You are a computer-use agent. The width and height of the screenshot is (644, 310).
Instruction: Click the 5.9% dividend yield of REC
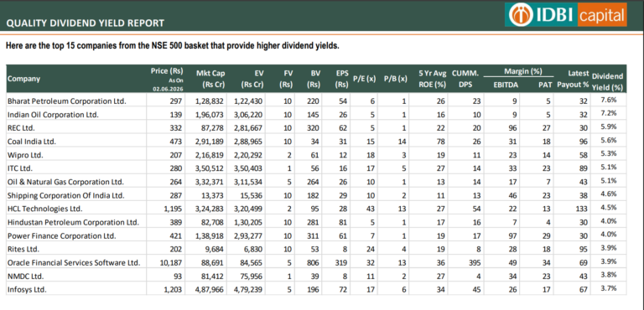pos(609,127)
